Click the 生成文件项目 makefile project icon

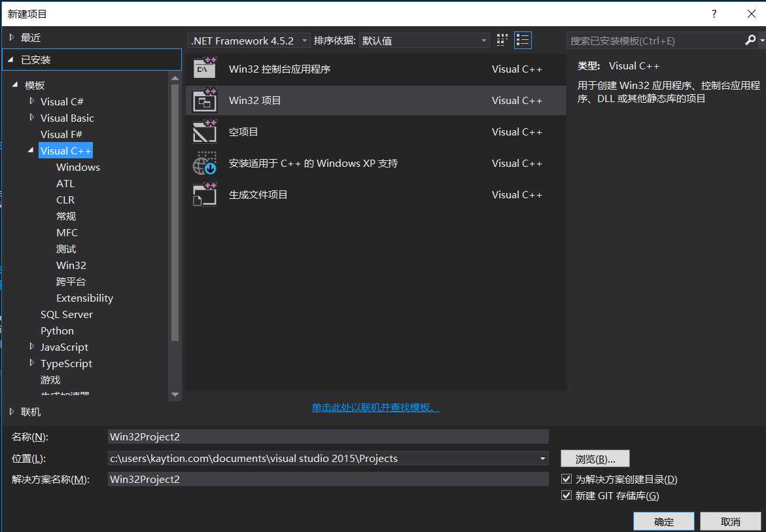[205, 194]
